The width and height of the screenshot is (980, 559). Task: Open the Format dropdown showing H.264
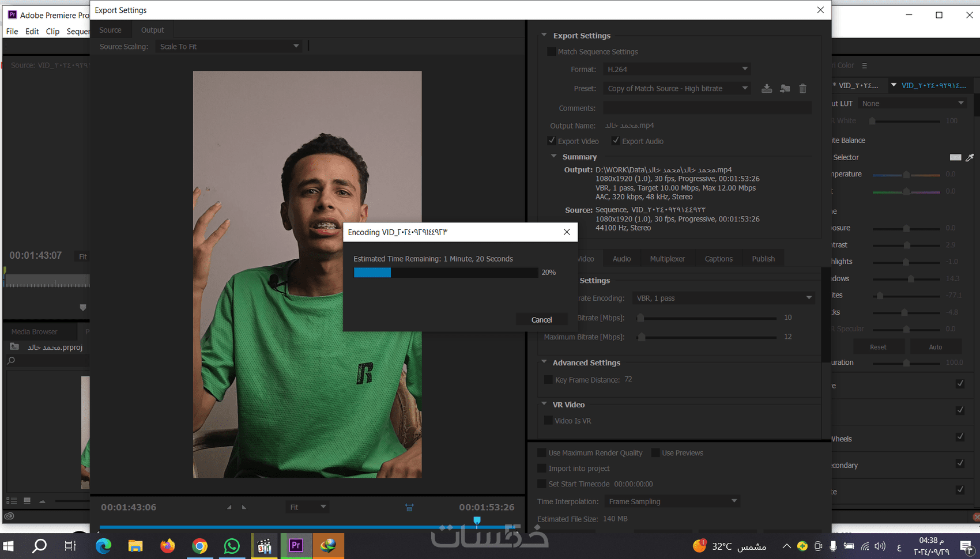click(677, 69)
